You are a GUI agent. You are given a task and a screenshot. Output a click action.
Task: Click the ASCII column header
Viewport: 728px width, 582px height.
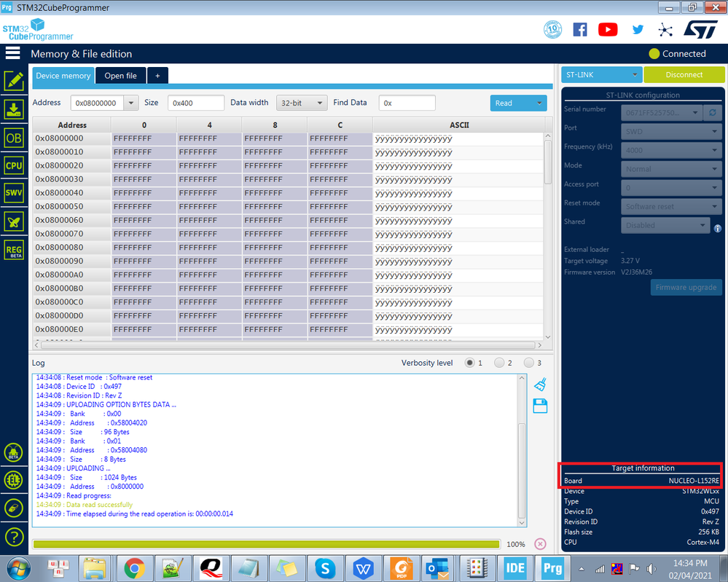tap(458, 125)
